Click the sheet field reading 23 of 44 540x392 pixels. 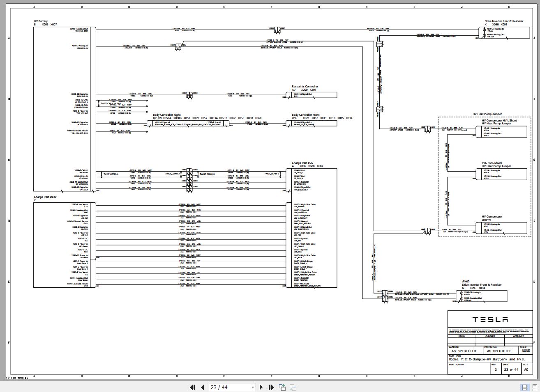pos(510,369)
